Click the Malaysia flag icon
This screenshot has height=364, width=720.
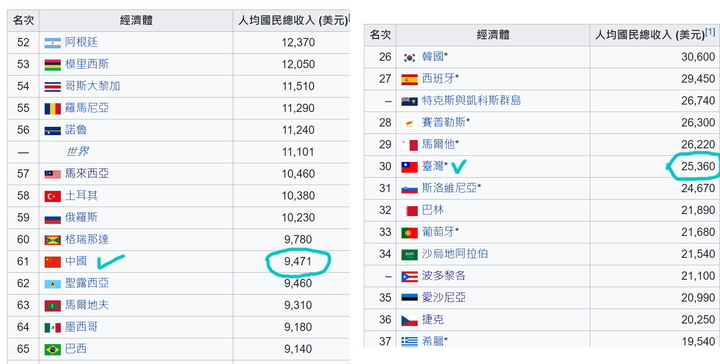coord(52,174)
